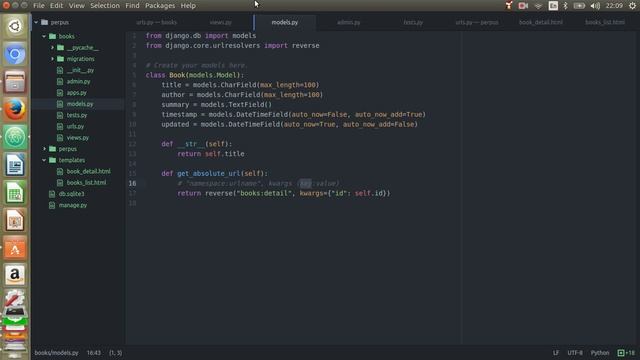Image resolution: width=640 pixels, height=360 pixels.
Task: Open the Selection menu
Action: (x=105, y=6)
